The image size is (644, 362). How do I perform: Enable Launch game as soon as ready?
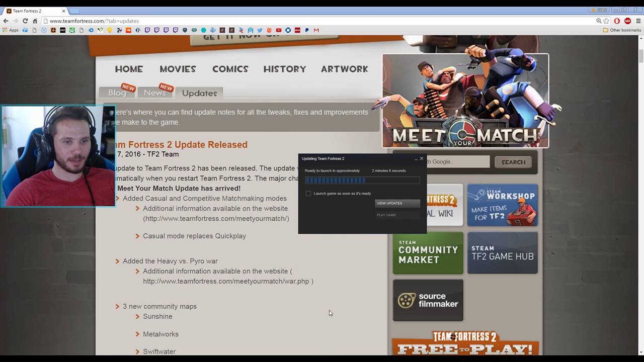(308, 194)
